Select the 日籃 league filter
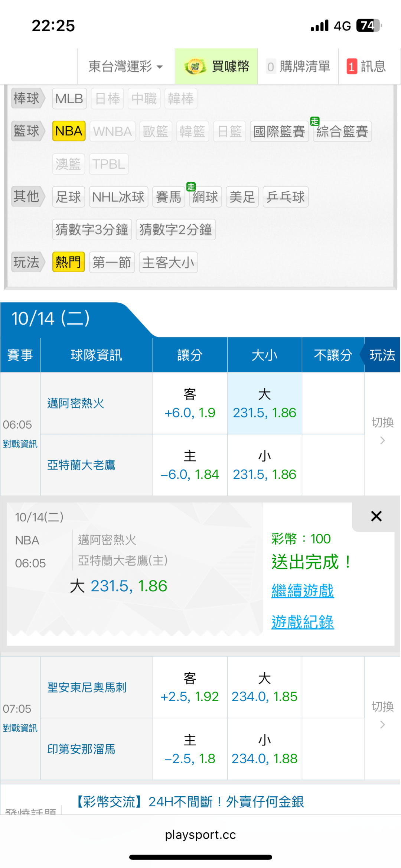This screenshot has height=868, width=401. point(229,131)
